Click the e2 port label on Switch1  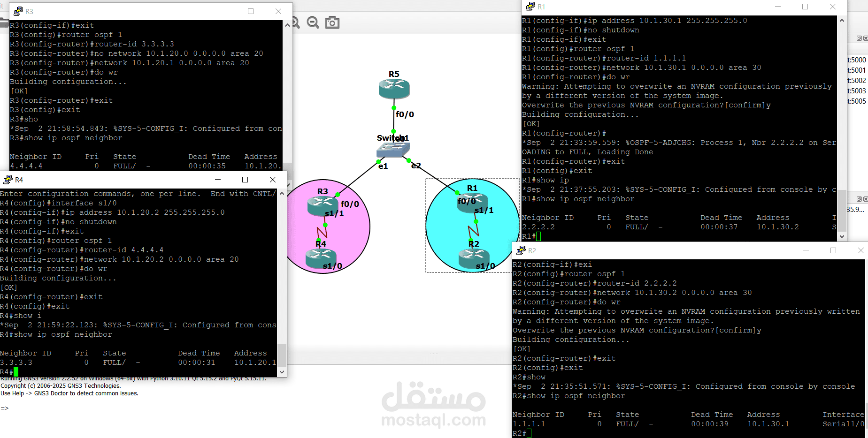[416, 166]
